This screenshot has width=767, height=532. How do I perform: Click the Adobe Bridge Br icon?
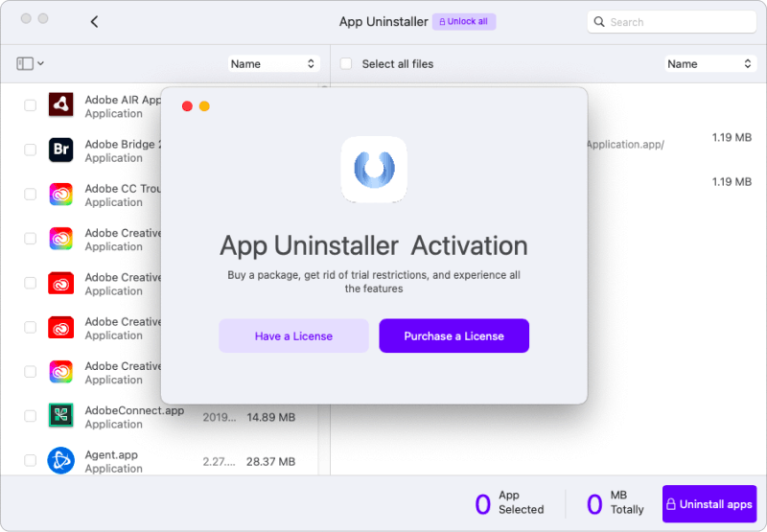(x=61, y=150)
